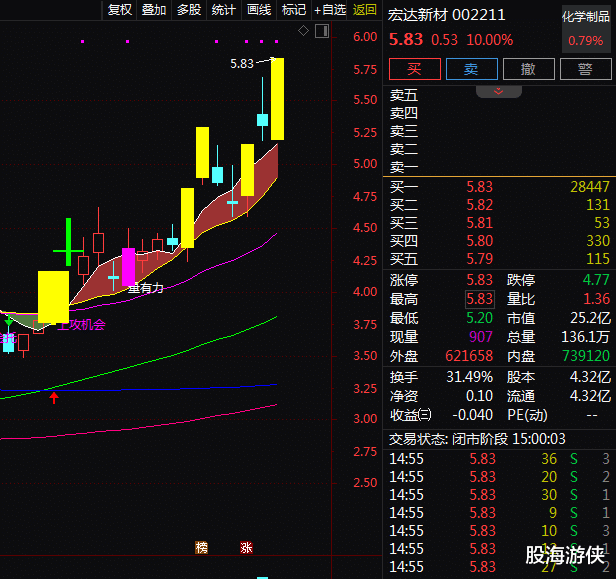Click the 收益(三) value -0.040
616x579 pixels.
pyautogui.click(x=472, y=415)
